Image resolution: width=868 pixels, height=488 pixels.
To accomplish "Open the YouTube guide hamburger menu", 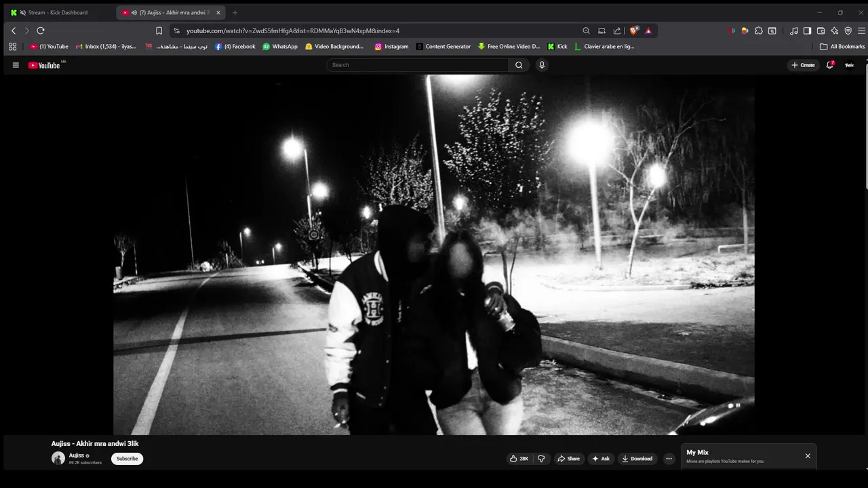I will [x=16, y=65].
